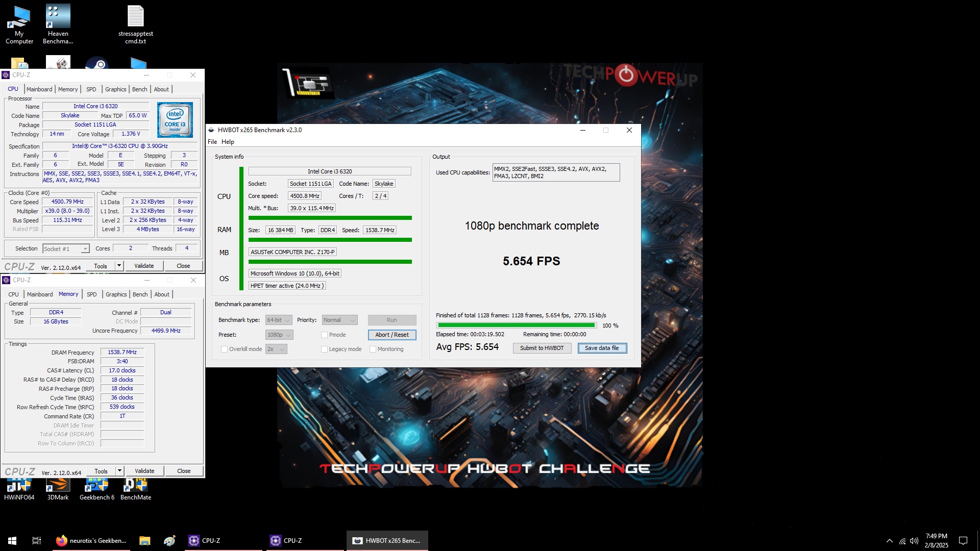Click the disabled Run button
The width and height of the screenshot is (980, 551).
point(392,320)
